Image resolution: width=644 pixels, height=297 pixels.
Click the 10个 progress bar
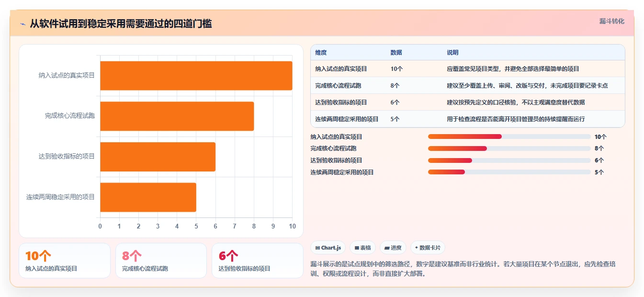point(509,137)
